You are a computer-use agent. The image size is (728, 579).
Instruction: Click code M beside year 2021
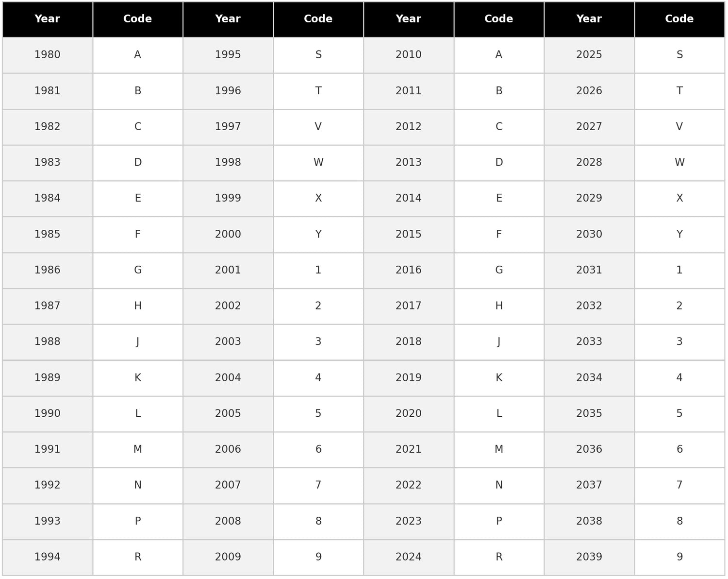[498, 449]
